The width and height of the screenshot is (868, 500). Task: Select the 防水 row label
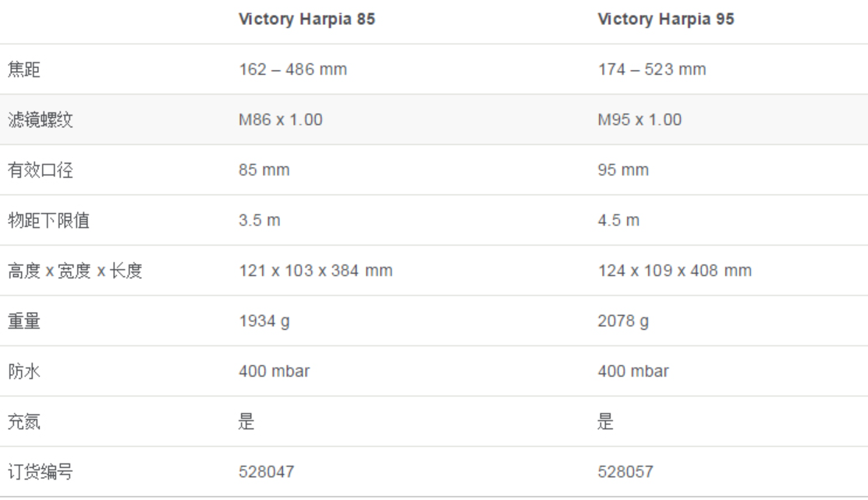coord(24,371)
